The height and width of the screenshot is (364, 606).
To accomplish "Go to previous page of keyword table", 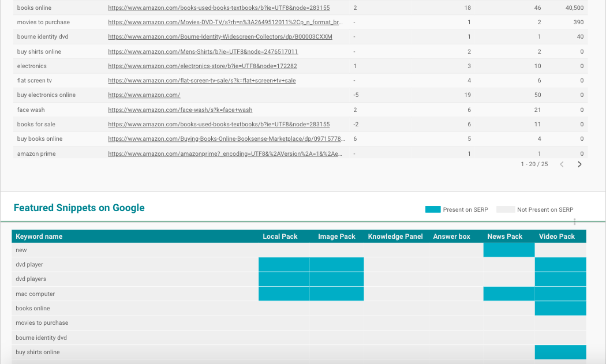I will pos(562,164).
